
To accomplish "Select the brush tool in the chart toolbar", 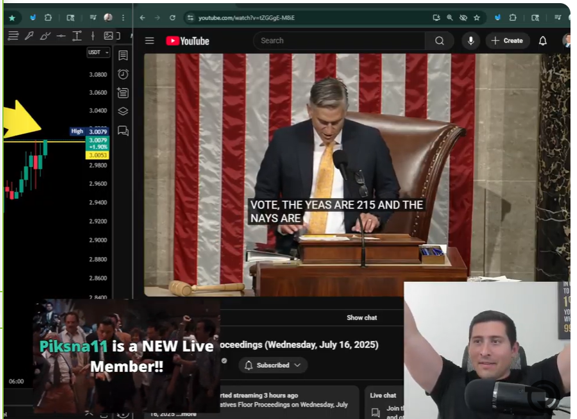I will 45,36.
